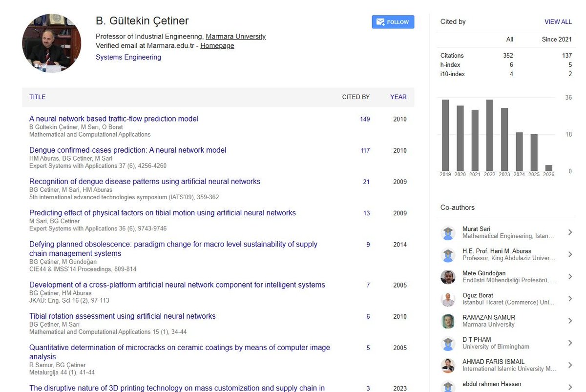Open the Marmara University link

[x=235, y=36]
